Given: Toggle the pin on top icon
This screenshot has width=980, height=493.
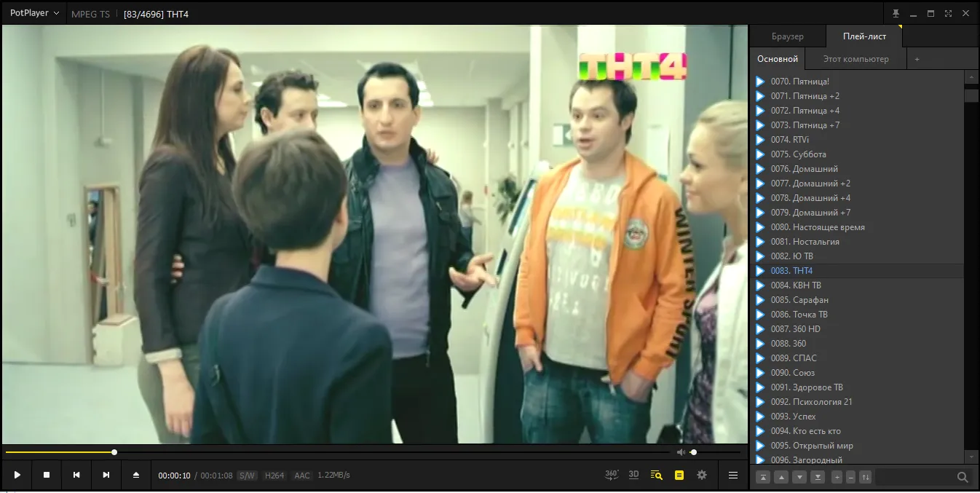Looking at the screenshot, I should pyautogui.click(x=896, y=13).
